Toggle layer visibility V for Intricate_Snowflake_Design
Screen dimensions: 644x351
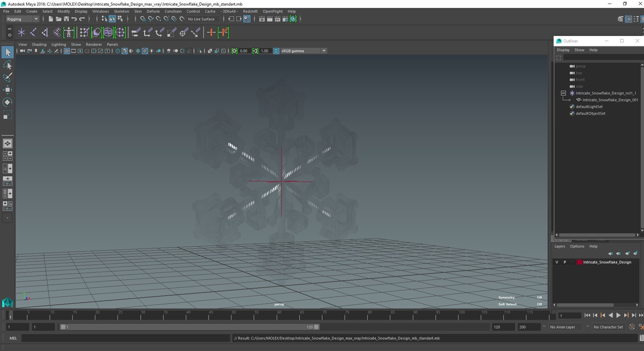coord(557,262)
